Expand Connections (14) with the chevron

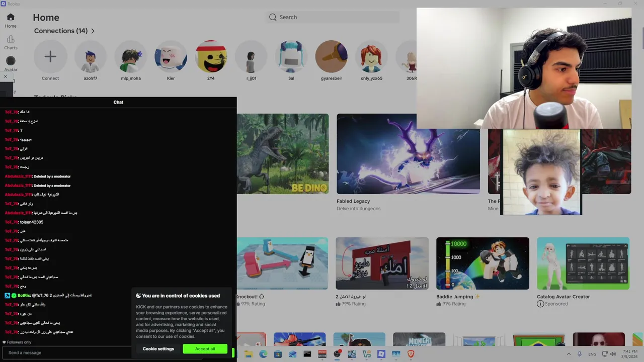[x=93, y=31]
